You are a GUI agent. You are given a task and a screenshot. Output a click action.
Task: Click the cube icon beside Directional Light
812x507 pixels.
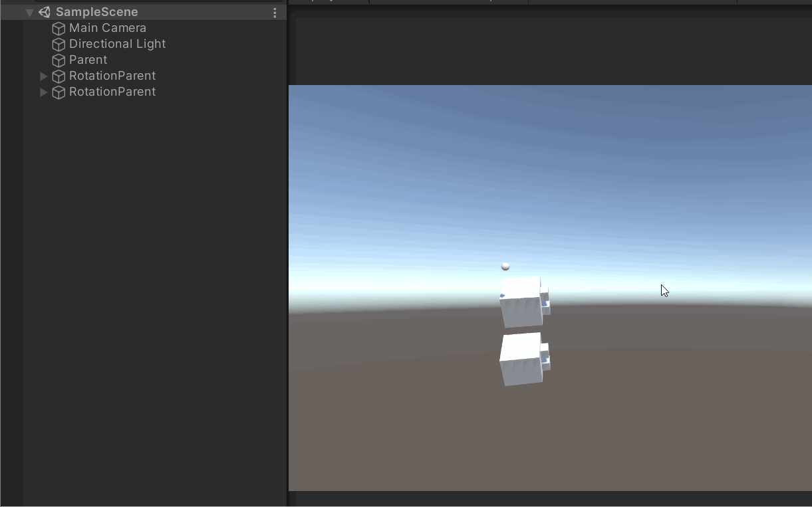point(59,45)
